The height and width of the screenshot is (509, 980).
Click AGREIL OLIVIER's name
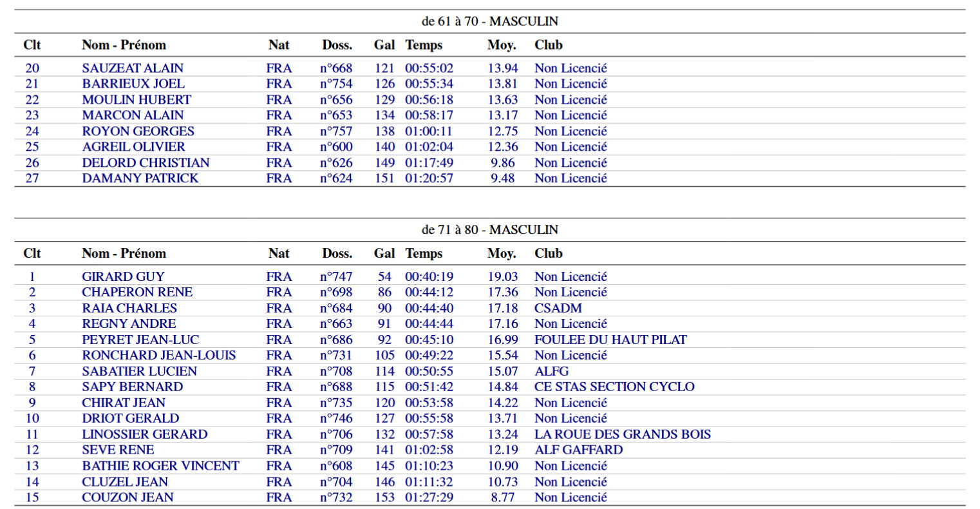(x=133, y=147)
